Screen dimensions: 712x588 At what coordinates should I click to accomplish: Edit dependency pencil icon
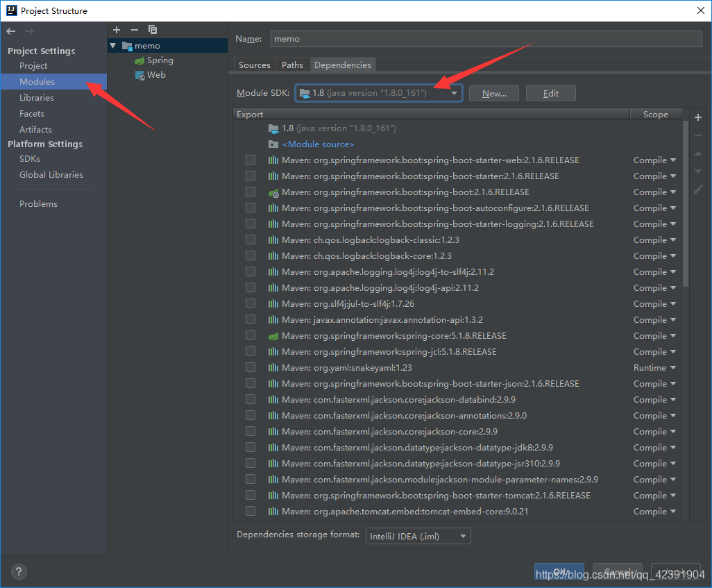tap(698, 190)
